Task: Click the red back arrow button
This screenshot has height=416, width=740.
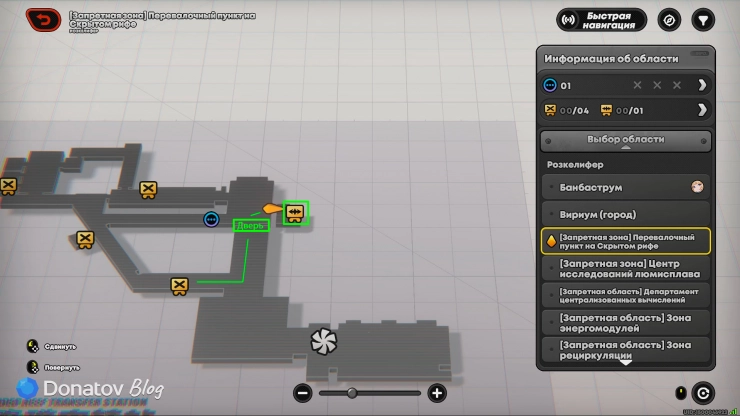Action: [43, 20]
